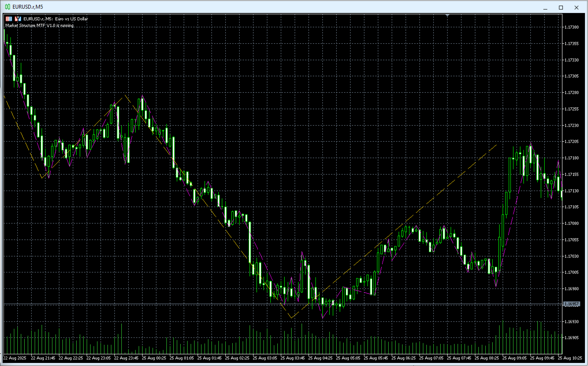Click the 1.16930 price scale label

pyautogui.click(x=572, y=321)
